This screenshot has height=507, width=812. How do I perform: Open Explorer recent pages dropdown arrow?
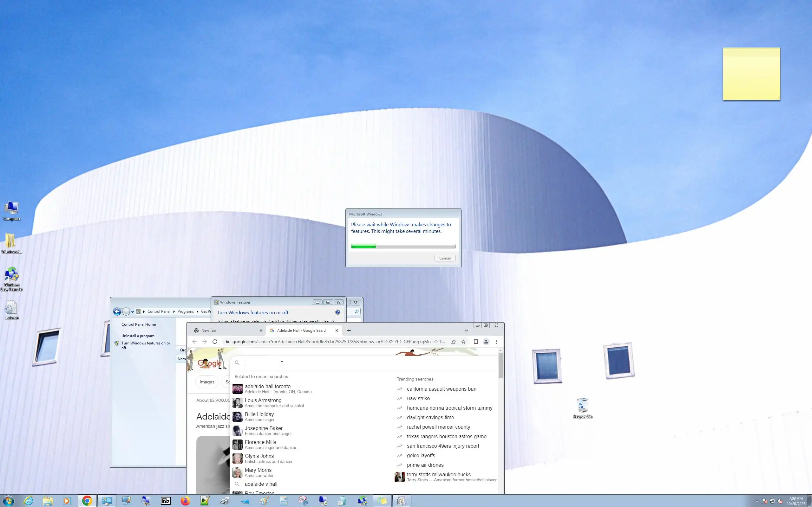[x=133, y=312]
